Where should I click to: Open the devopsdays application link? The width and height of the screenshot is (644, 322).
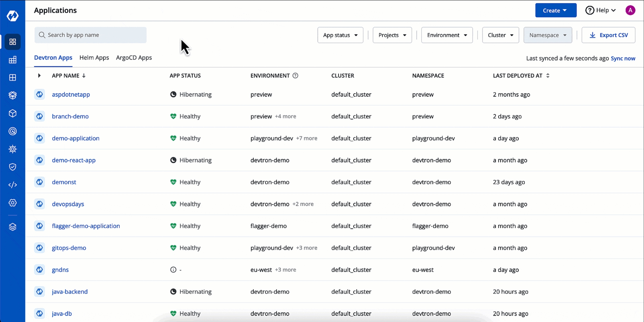(x=68, y=204)
